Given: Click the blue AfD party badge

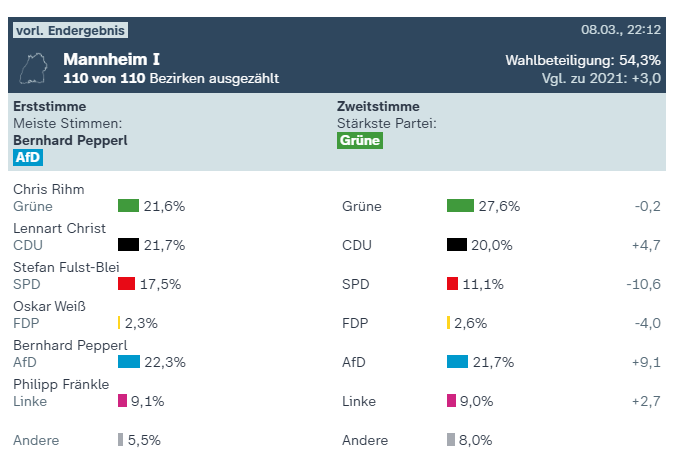Looking at the screenshot, I should 27,158.
